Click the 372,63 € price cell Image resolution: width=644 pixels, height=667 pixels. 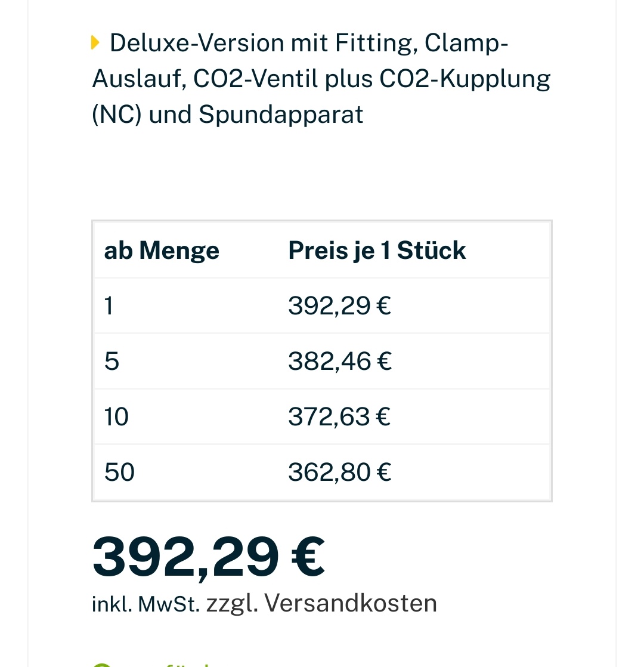coord(339,417)
